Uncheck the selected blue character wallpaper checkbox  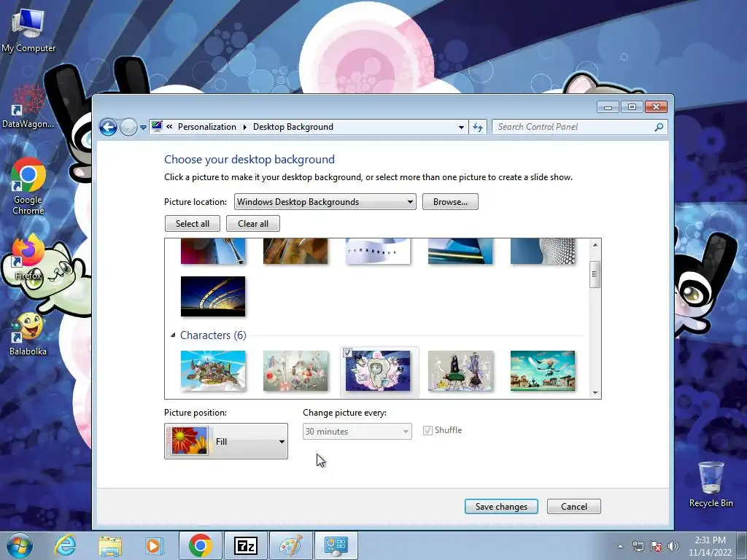pos(347,352)
